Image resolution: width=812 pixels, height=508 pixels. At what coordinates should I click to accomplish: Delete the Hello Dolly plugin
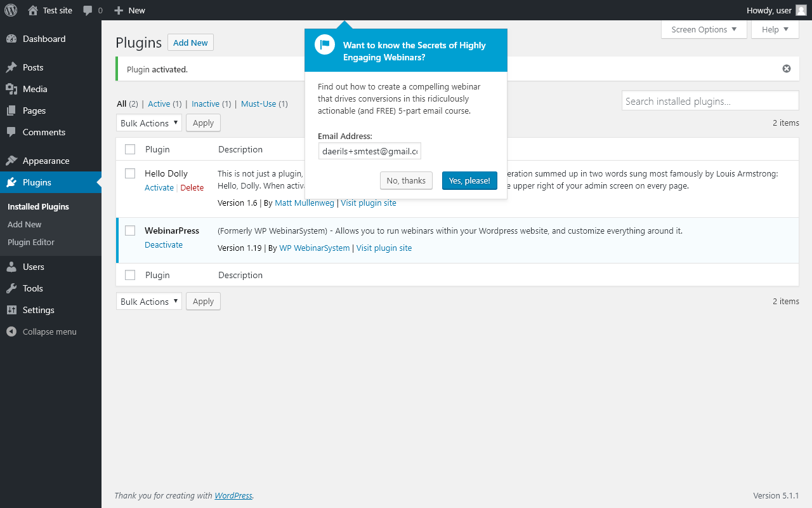point(192,187)
